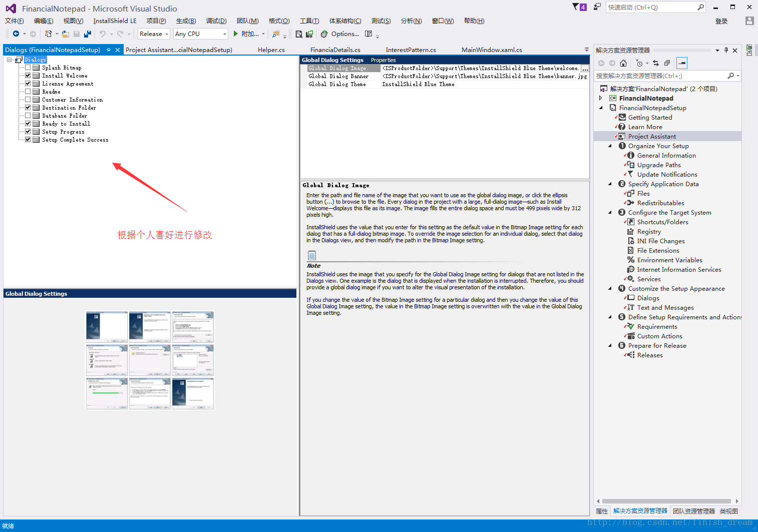Screen dimensions: 758x532
Task: Collapse Organize Your Setup section
Action: [610, 146]
